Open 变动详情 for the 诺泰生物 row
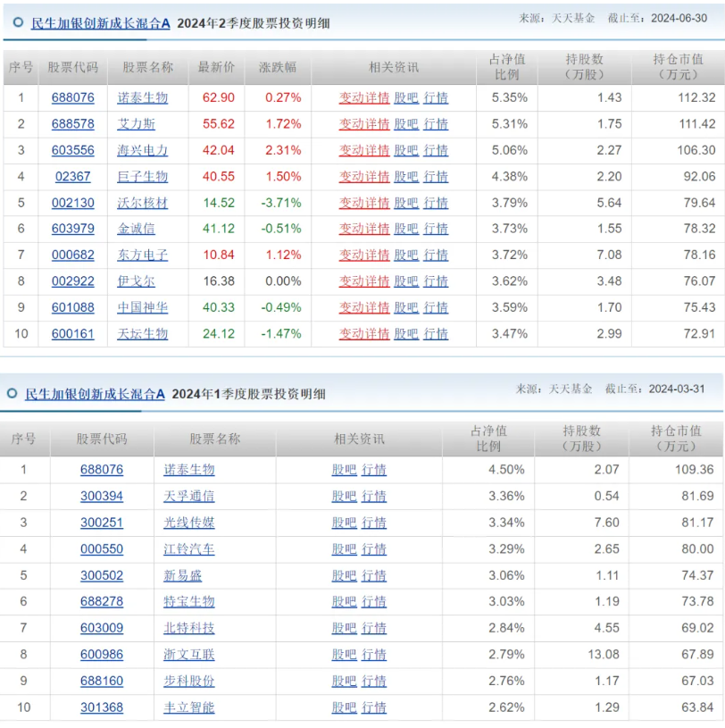The width and height of the screenshot is (725, 728). click(x=364, y=98)
